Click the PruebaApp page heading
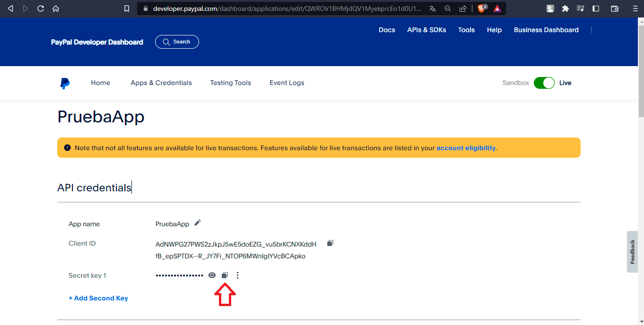Image resolution: width=644 pixels, height=325 pixels. [x=101, y=117]
